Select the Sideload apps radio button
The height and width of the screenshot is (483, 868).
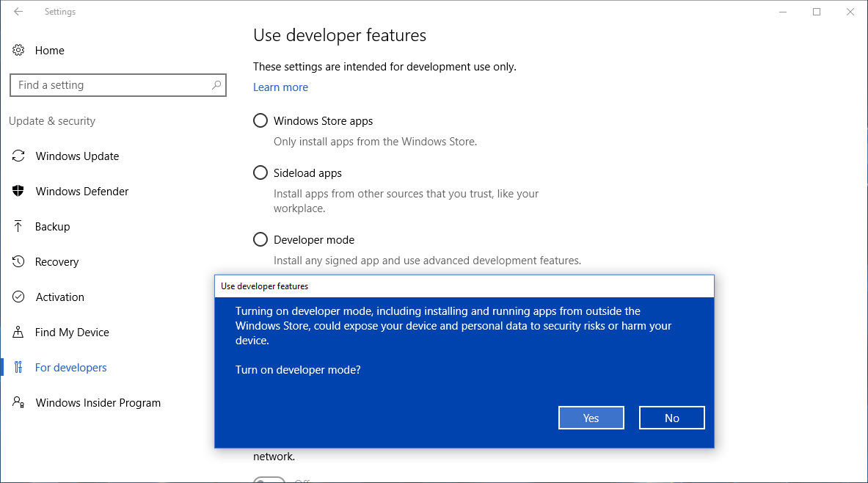260,172
